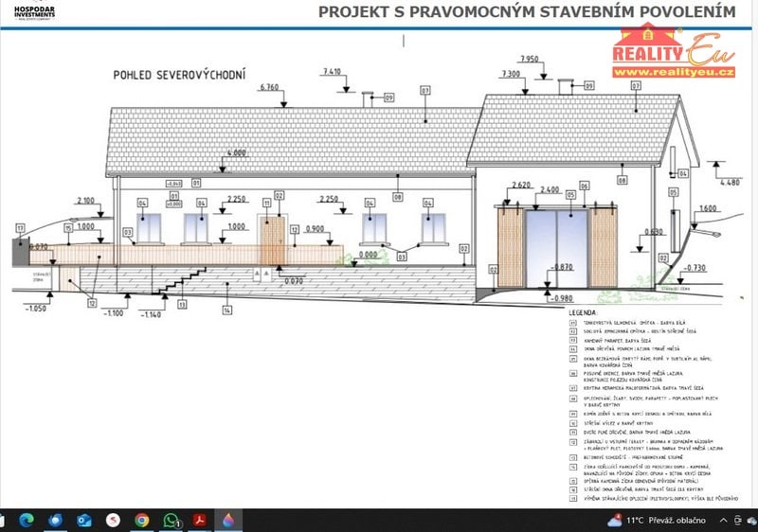Click the level label '-0.730'
Screen dimensions: 758x532
(x=695, y=268)
